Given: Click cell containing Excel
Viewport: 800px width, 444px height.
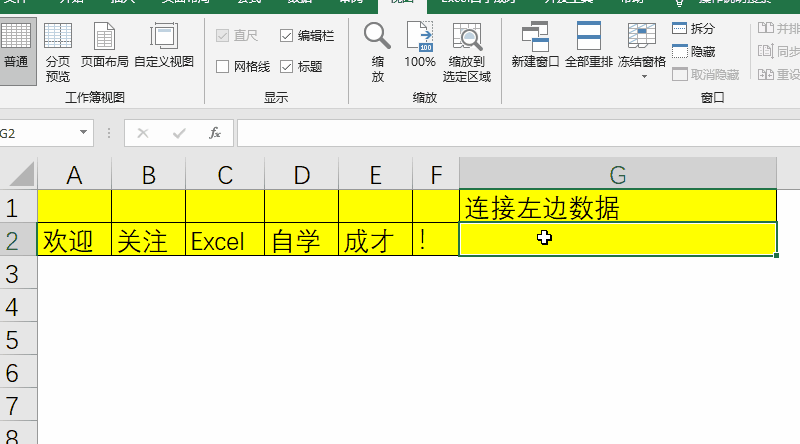Looking at the screenshot, I should point(225,239).
